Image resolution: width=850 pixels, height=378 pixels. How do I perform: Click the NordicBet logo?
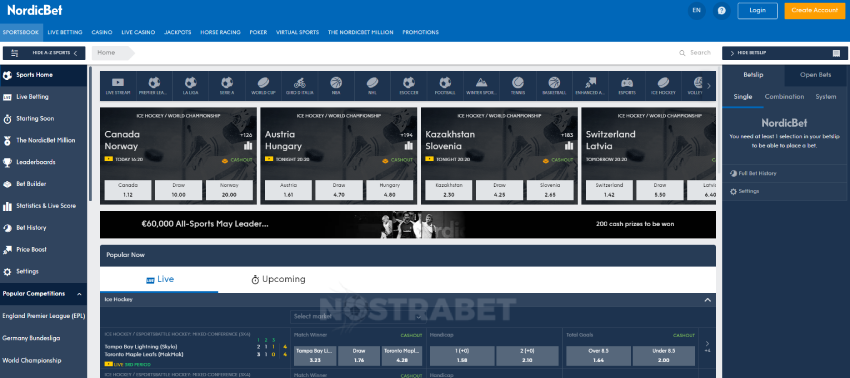pos(35,10)
